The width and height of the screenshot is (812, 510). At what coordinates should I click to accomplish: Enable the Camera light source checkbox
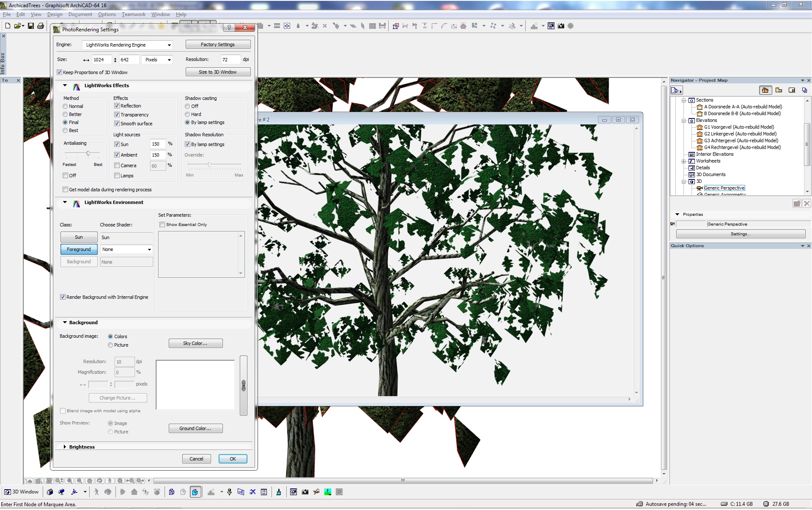pyautogui.click(x=117, y=165)
